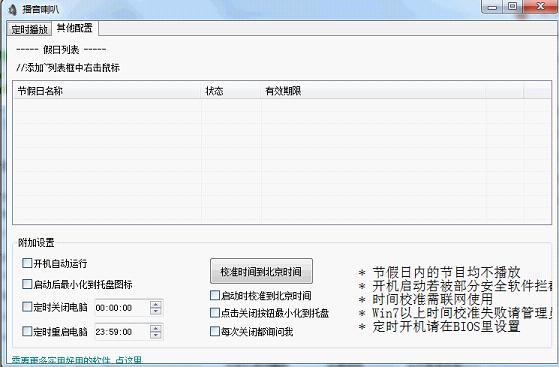Click the 节假日名称 column header

[107, 91]
